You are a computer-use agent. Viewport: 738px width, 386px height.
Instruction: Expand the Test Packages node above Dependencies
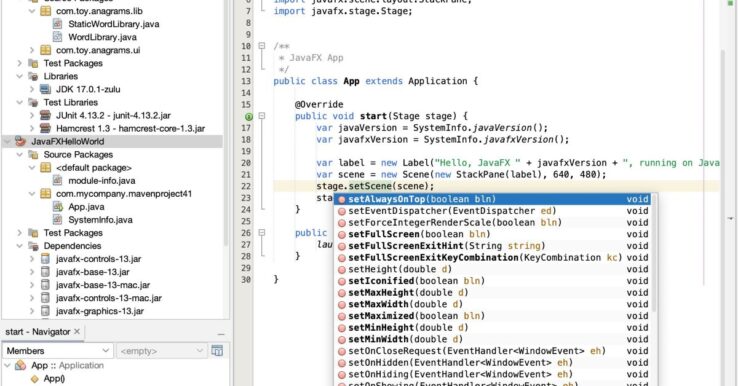pos(19,233)
